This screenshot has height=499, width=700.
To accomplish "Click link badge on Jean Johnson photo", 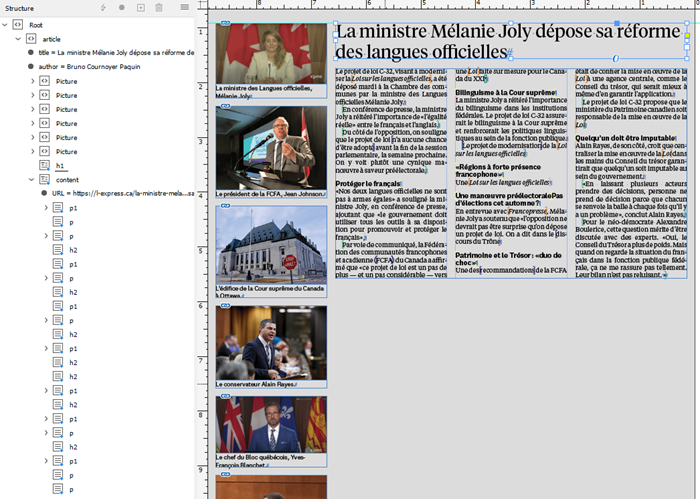I will click(x=226, y=106).
